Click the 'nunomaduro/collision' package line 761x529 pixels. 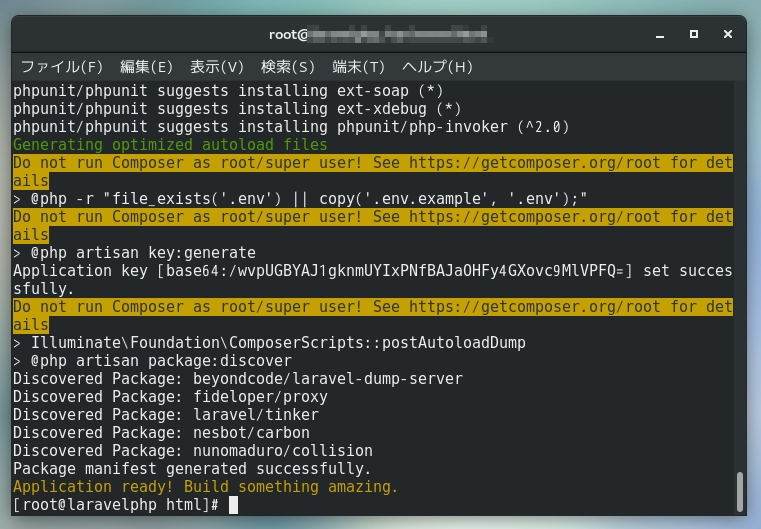(193, 450)
